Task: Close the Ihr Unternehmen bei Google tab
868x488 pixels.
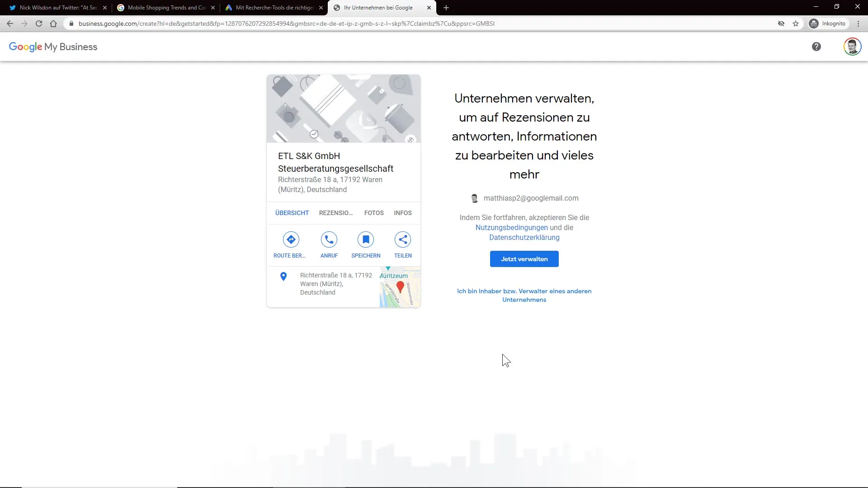Action: [x=429, y=8]
